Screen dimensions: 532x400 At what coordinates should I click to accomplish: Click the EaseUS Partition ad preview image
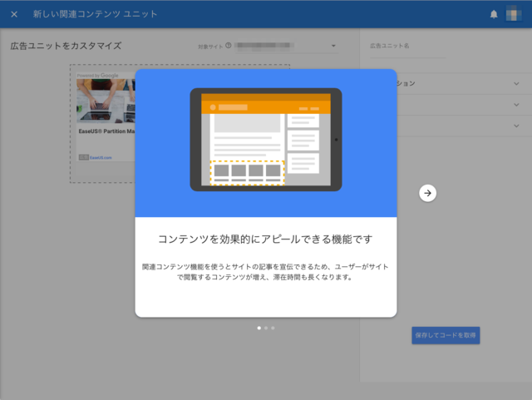pyautogui.click(x=106, y=101)
